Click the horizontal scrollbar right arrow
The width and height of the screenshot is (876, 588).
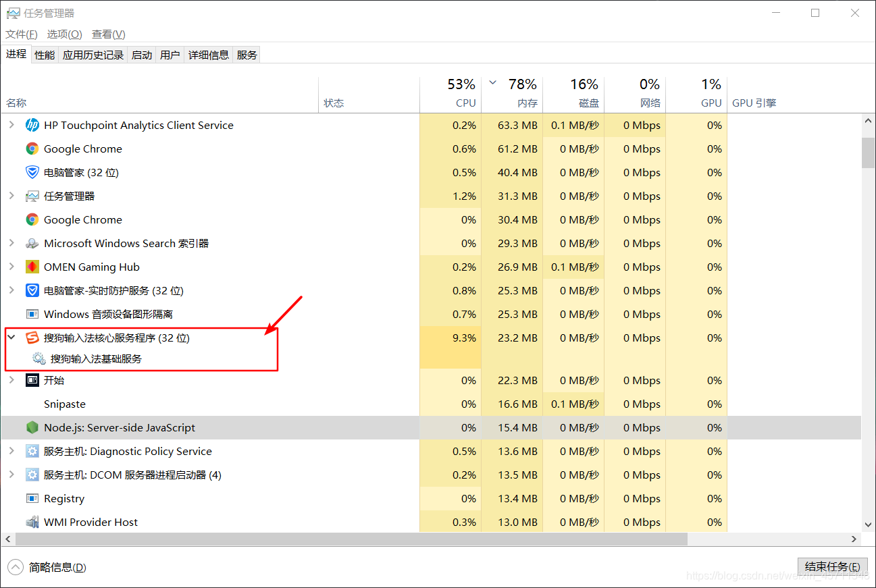pyautogui.click(x=854, y=539)
